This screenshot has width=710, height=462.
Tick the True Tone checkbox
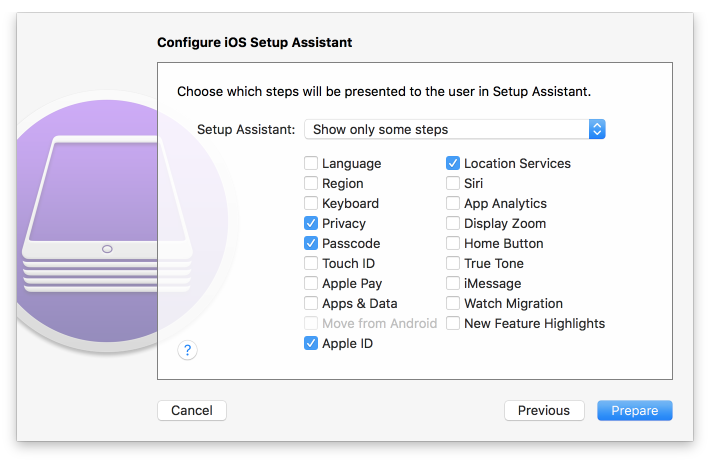point(453,263)
